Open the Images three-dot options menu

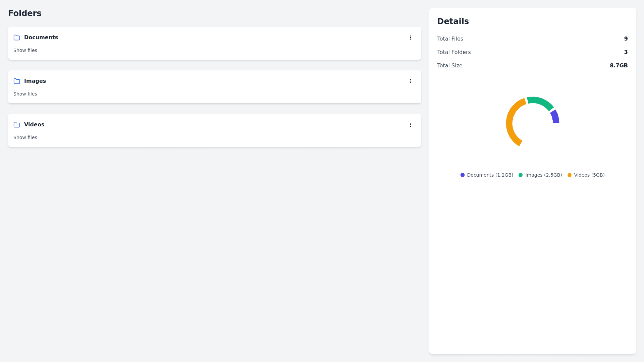click(x=410, y=81)
